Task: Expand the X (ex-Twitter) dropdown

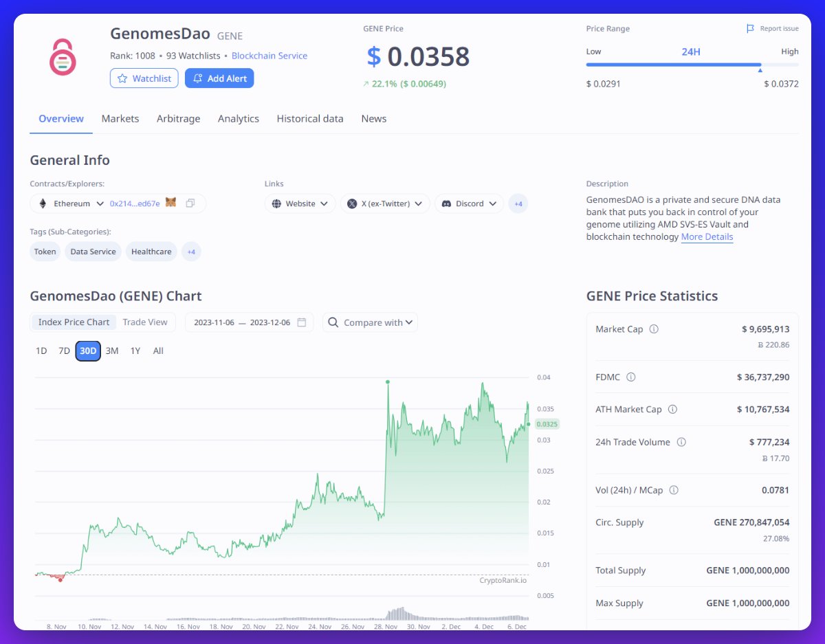Action: tap(418, 204)
